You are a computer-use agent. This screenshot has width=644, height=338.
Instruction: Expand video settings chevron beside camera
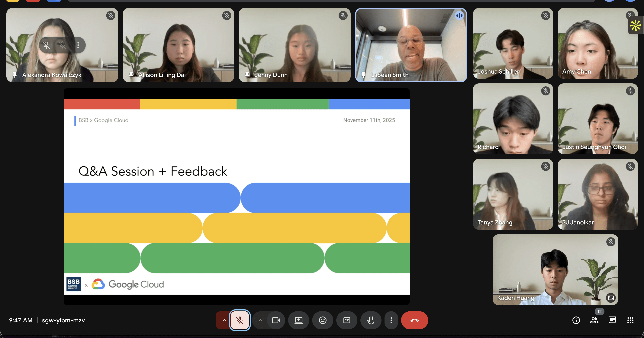tap(260, 320)
